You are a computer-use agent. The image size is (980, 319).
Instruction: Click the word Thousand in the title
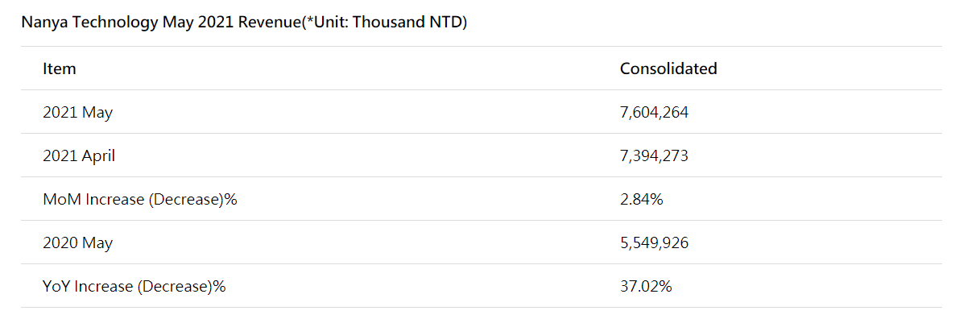[388, 23]
